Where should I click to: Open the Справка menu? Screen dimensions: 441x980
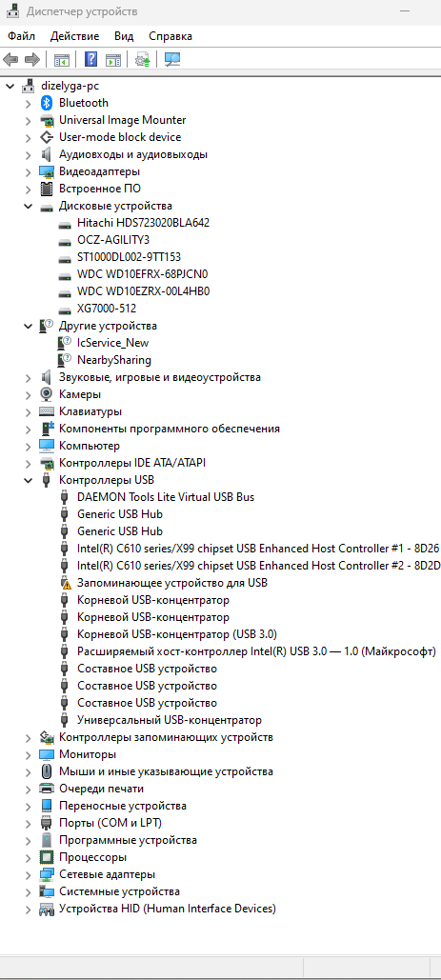pyautogui.click(x=170, y=36)
